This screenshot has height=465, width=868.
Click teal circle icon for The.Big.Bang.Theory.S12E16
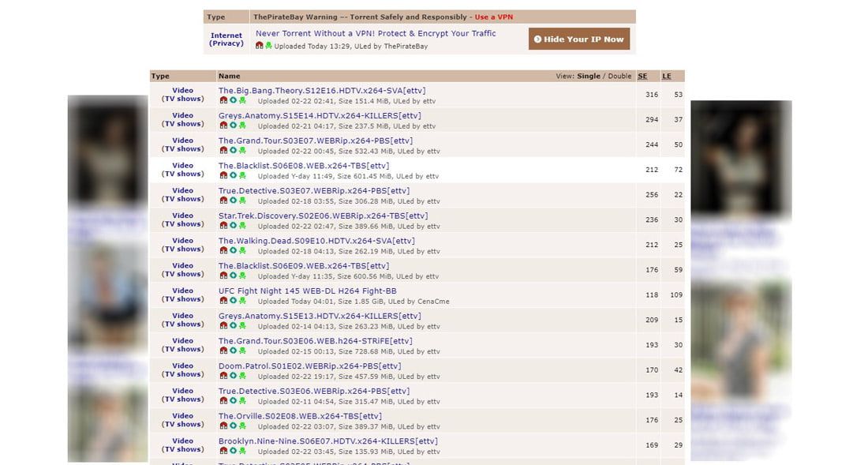(233, 100)
